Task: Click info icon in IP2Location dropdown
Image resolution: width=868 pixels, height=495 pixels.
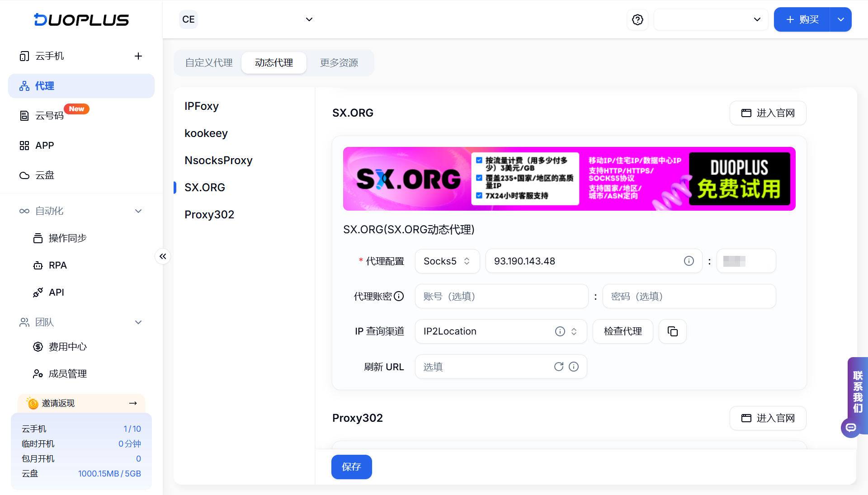Action: tap(560, 331)
